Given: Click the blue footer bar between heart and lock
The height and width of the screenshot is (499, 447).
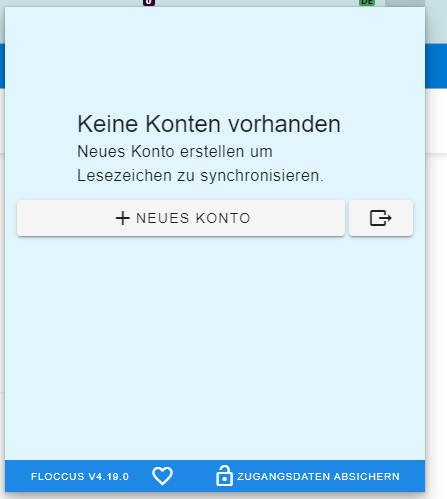Looking at the screenshot, I should pyautogui.click(x=194, y=476).
